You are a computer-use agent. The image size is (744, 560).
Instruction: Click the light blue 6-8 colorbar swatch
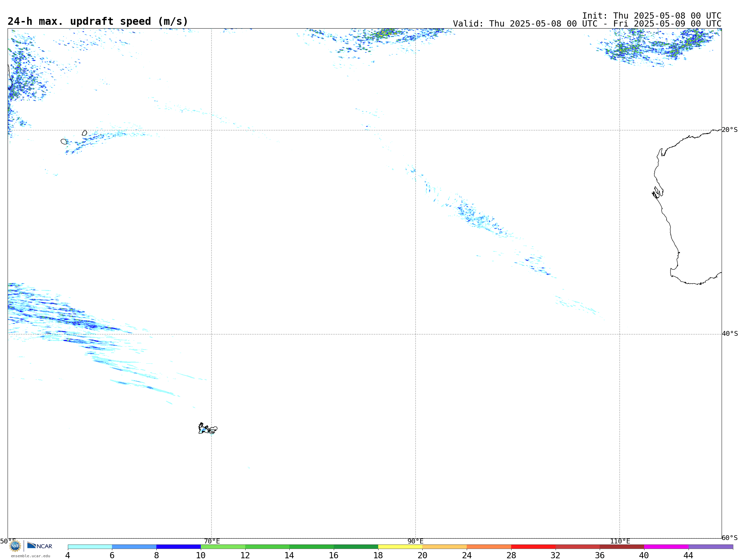pyautogui.click(x=134, y=547)
